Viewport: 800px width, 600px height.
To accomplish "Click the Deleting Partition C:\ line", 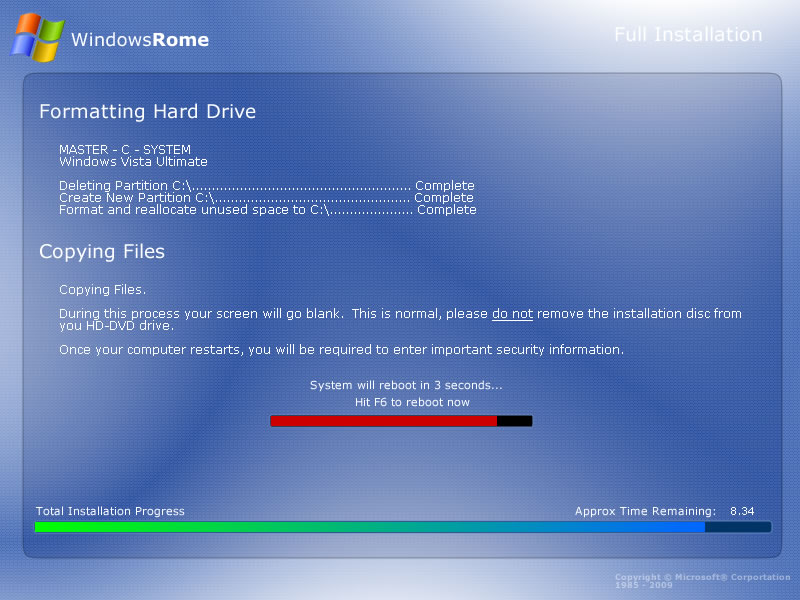I will tap(267, 185).
